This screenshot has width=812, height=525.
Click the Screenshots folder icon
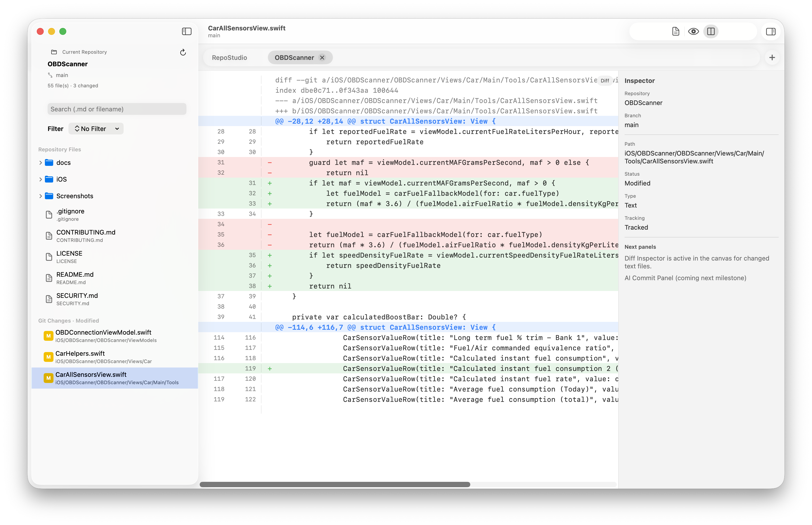pos(49,196)
